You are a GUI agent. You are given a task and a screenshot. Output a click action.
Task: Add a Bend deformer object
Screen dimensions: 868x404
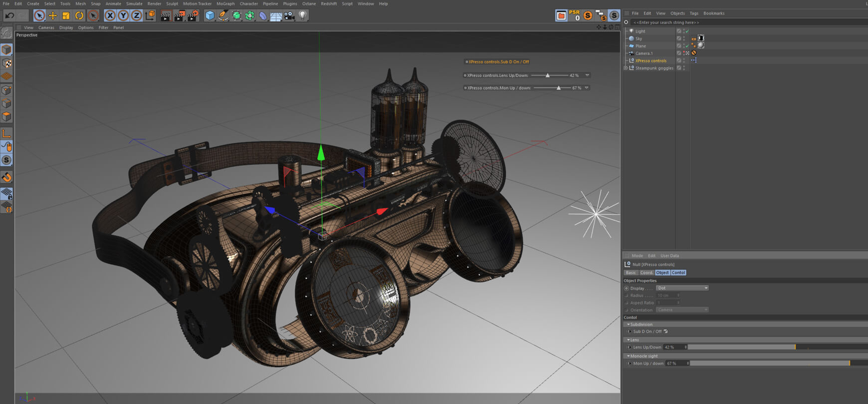click(263, 15)
